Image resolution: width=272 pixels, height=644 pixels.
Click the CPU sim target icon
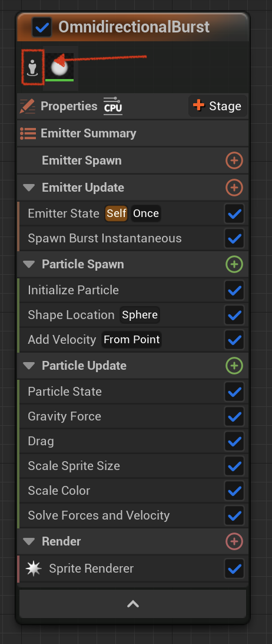[x=113, y=106]
